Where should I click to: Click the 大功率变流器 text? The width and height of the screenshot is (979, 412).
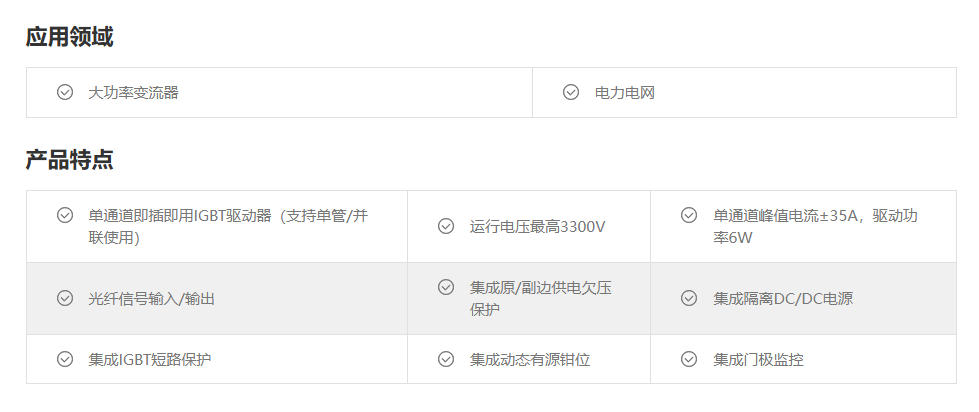(x=134, y=93)
